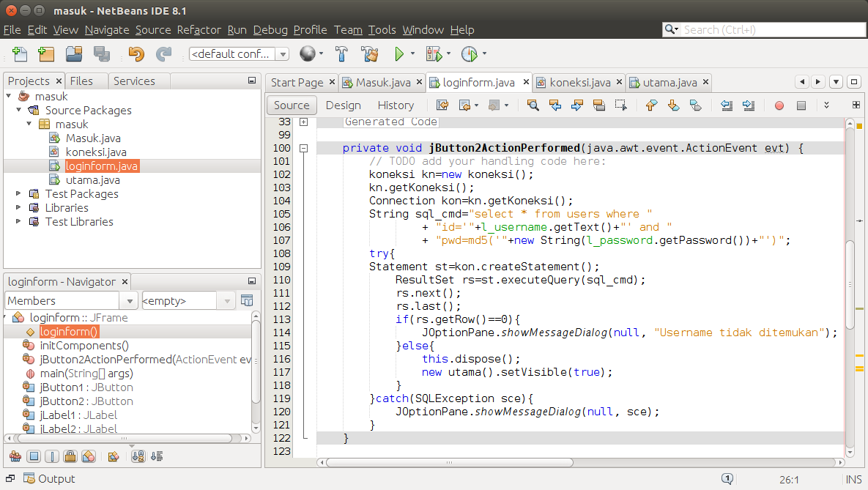The width and height of the screenshot is (868, 490).
Task: Click the Stop Macro Recording square icon
Action: (801, 105)
